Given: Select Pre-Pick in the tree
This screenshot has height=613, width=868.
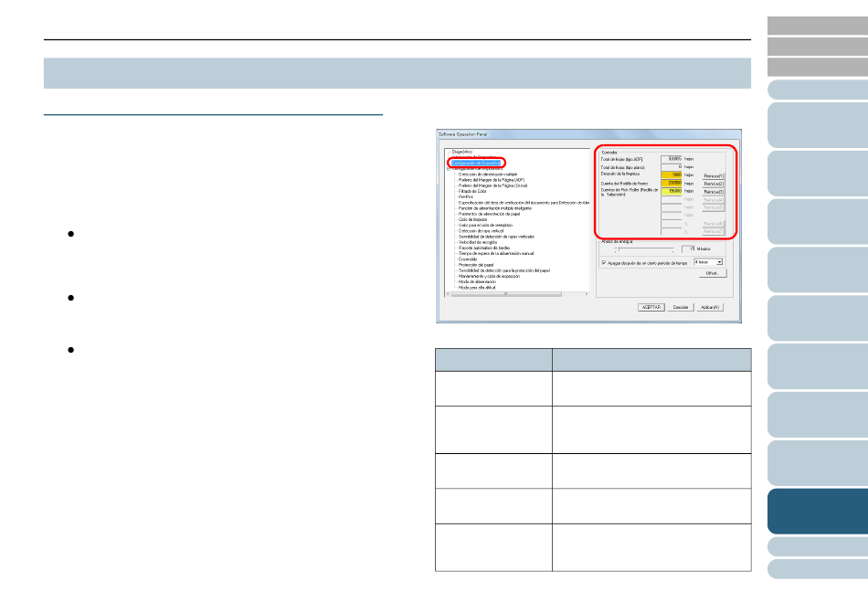Looking at the screenshot, I should [466, 197].
